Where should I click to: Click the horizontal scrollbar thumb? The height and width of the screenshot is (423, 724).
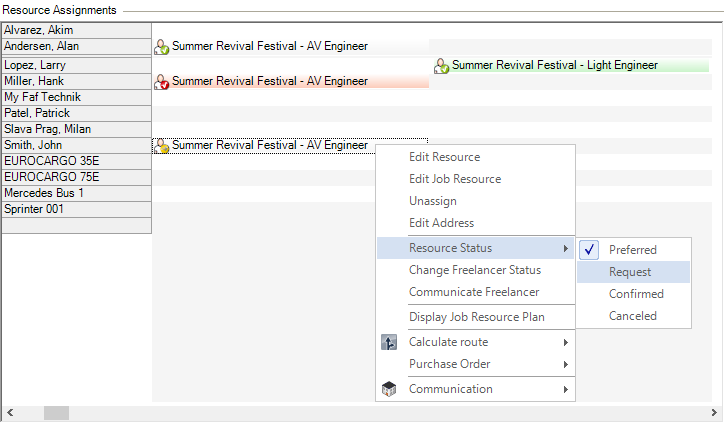tap(56, 412)
